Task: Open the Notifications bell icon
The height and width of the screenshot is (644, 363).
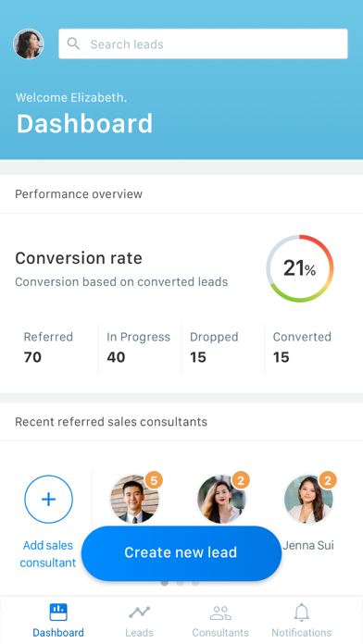Action: 301,612
